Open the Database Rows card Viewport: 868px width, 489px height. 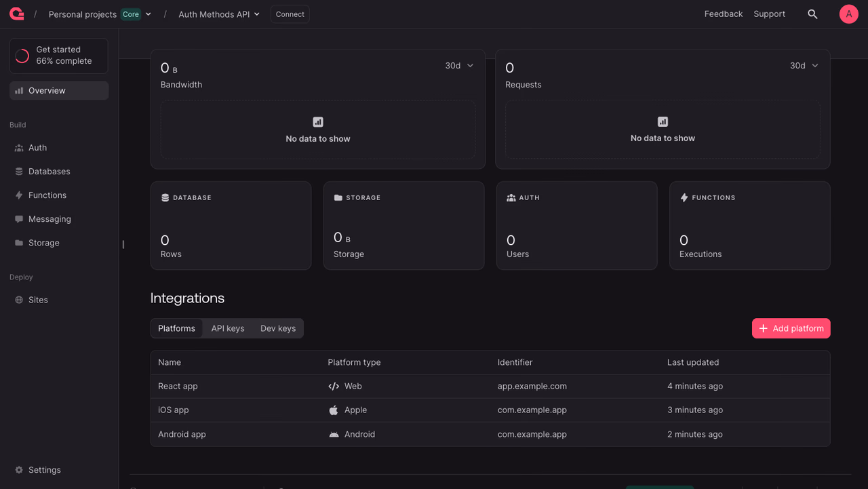tap(231, 225)
